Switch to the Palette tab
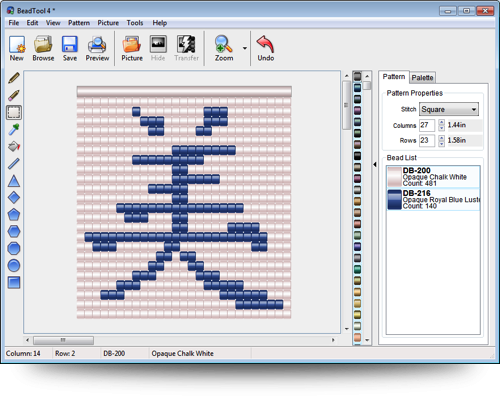 (422, 78)
